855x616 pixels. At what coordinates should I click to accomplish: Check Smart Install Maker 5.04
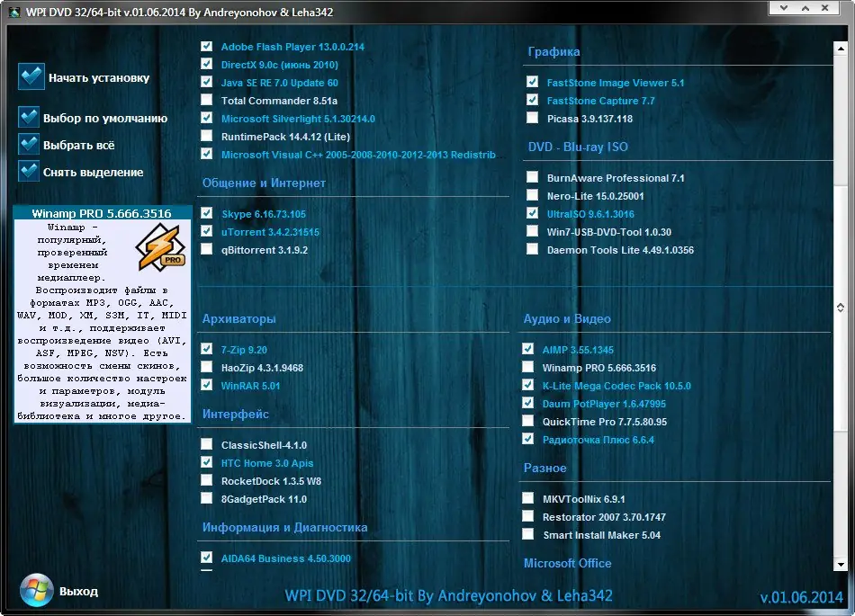click(527, 534)
